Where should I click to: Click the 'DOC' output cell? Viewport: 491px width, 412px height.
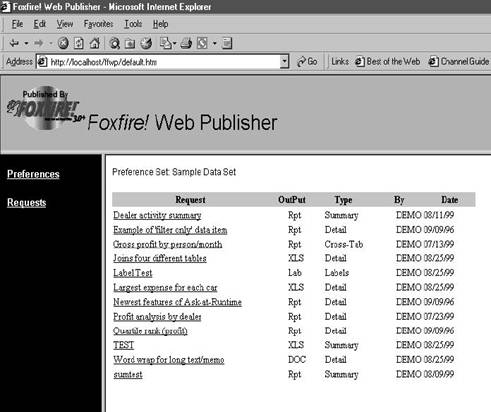point(297,360)
